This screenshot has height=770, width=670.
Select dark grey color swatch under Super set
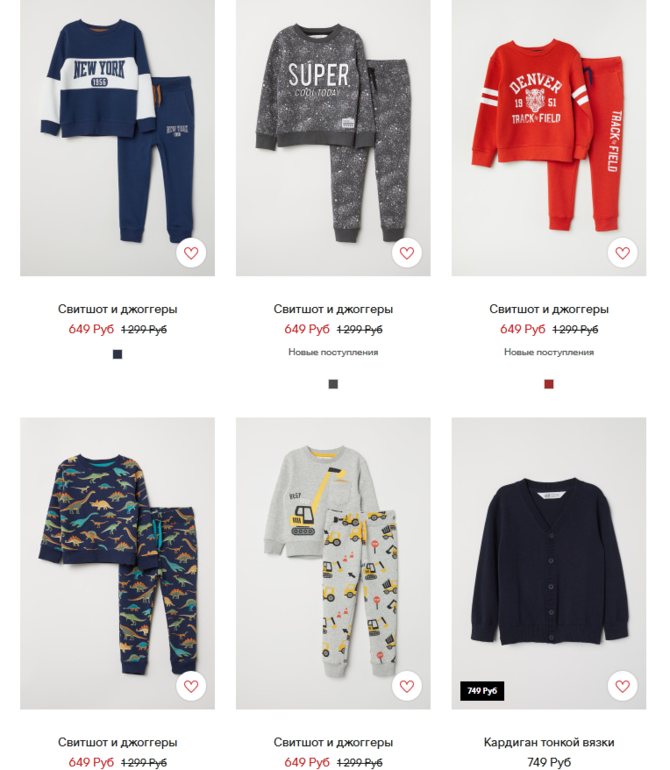(333, 384)
